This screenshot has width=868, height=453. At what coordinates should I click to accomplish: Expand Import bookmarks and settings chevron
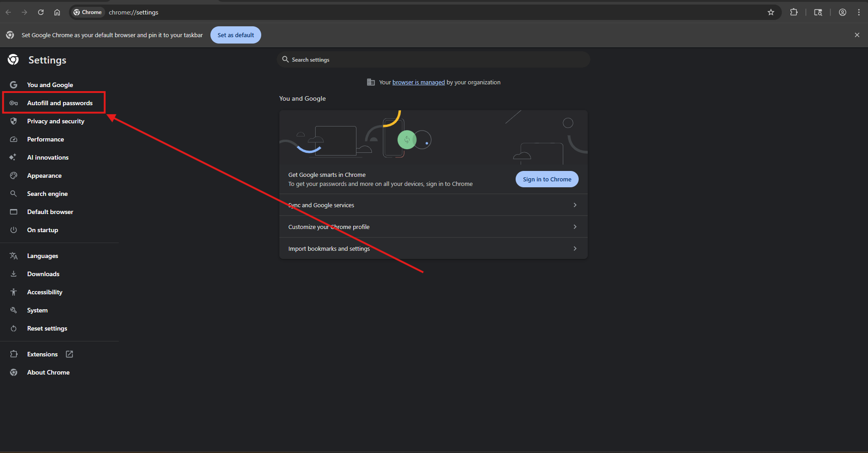(575, 248)
